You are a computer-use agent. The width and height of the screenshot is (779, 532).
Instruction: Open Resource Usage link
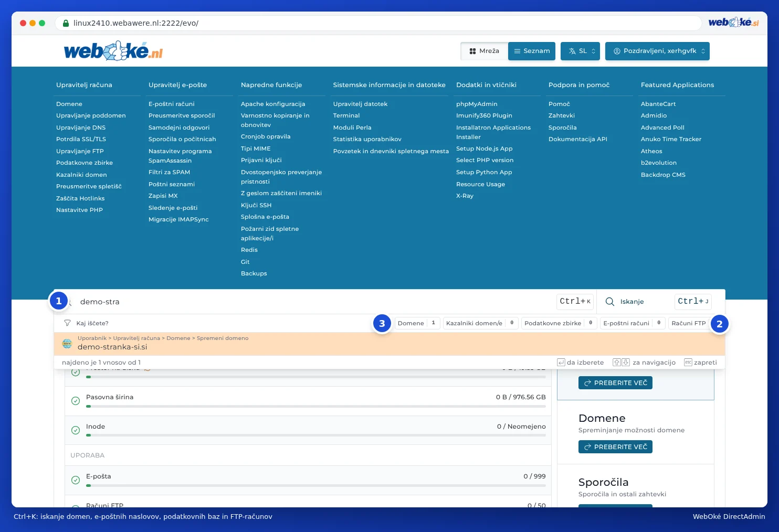[480, 184]
